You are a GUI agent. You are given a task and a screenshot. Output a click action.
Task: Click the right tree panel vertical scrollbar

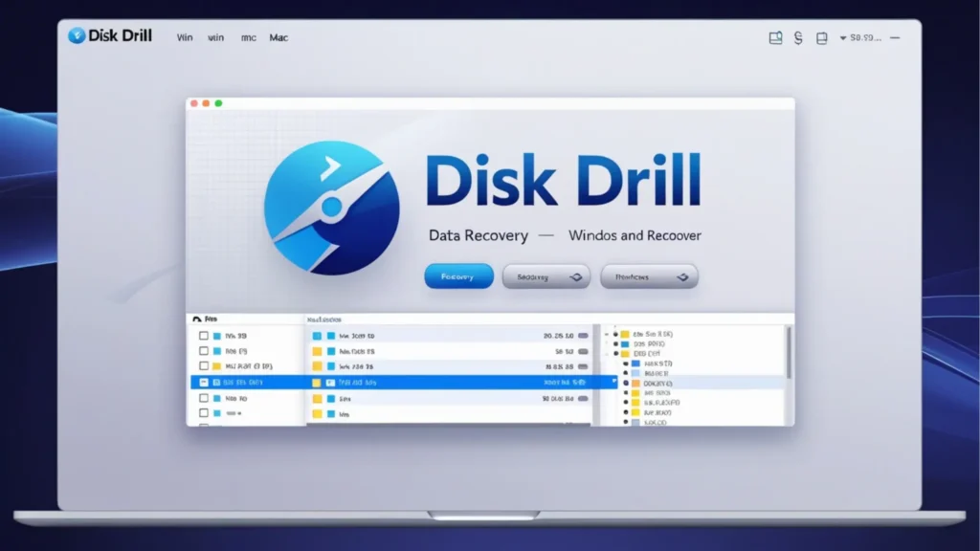pyautogui.click(x=789, y=353)
